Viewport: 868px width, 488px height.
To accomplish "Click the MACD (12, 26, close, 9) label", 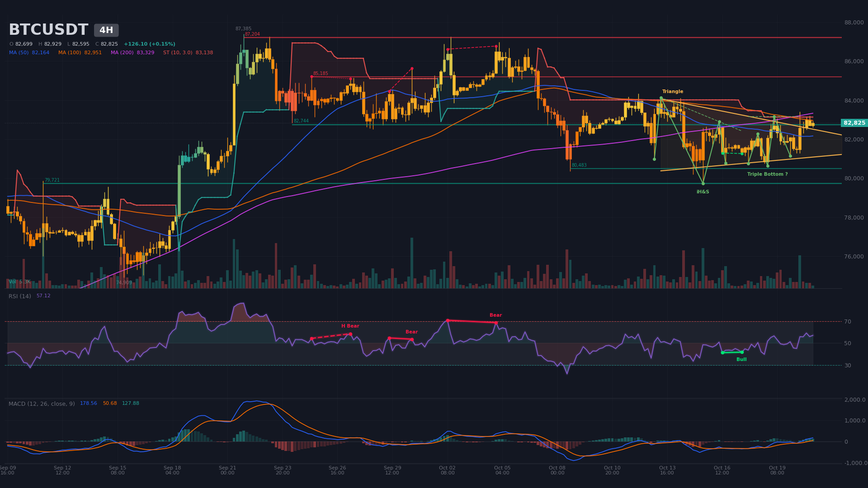I will click(42, 403).
